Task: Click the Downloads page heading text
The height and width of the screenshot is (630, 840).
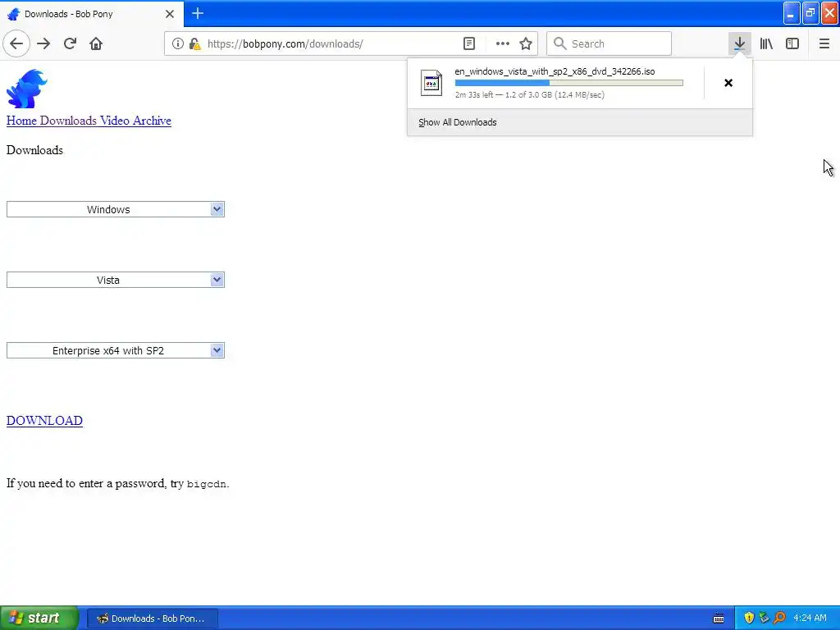Action: [34, 150]
